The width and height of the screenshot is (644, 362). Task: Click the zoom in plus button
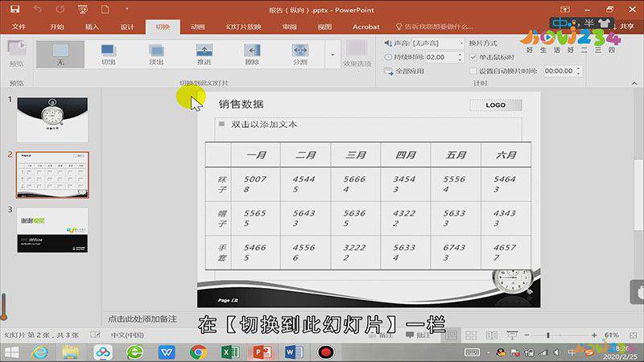coord(594,335)
